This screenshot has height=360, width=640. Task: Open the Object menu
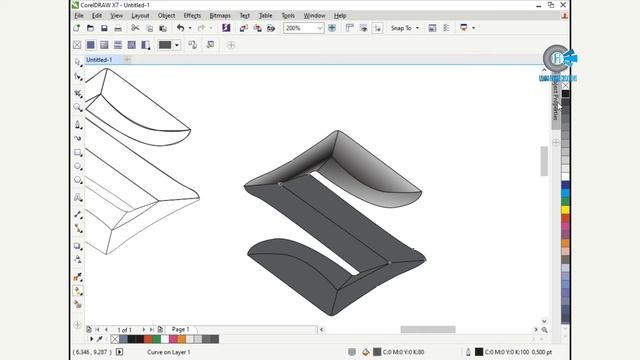tap(166, 16)
